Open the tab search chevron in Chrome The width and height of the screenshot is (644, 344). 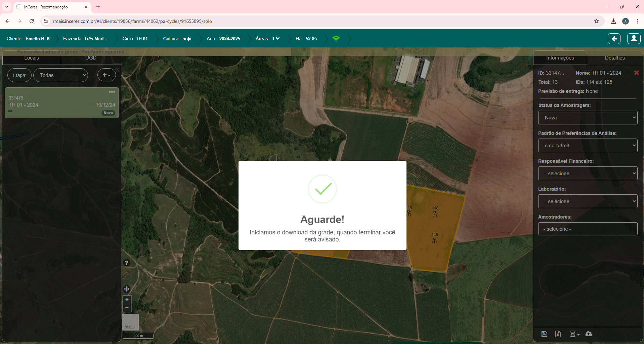tap(7, 7)
